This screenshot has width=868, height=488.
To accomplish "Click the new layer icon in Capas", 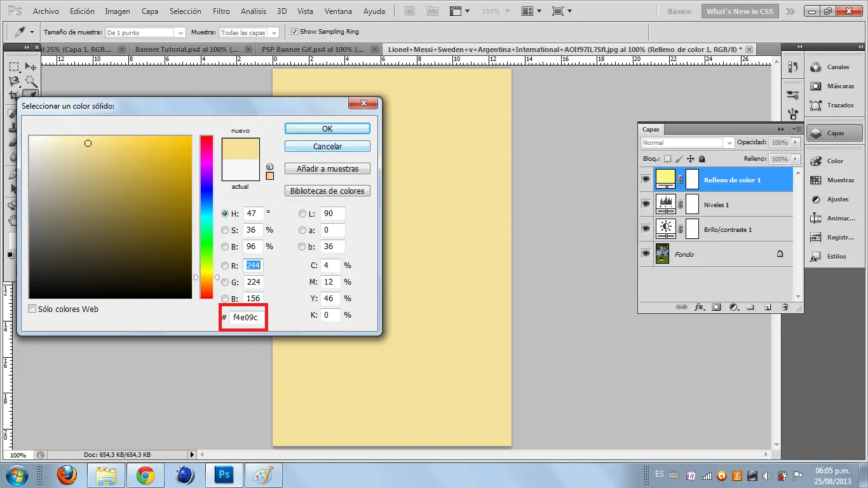I will (768, 306).
